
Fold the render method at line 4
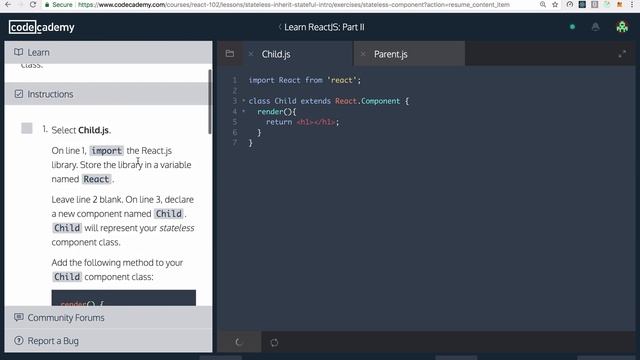click(x=244, y=111)
